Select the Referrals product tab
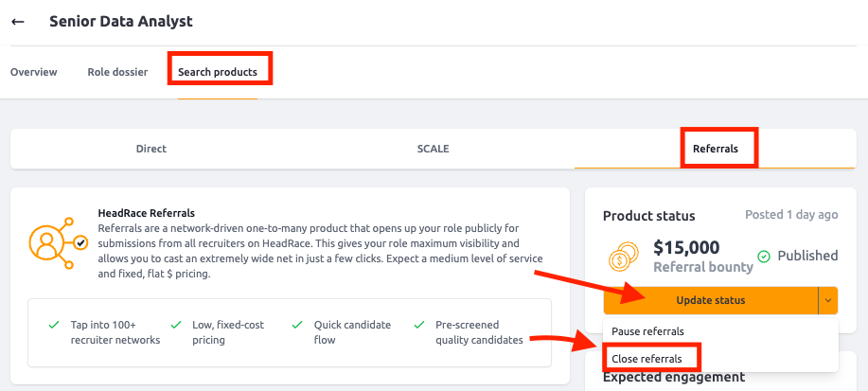Image resolution: width=868 pixels, height=391 pixels. pos(716,149)
